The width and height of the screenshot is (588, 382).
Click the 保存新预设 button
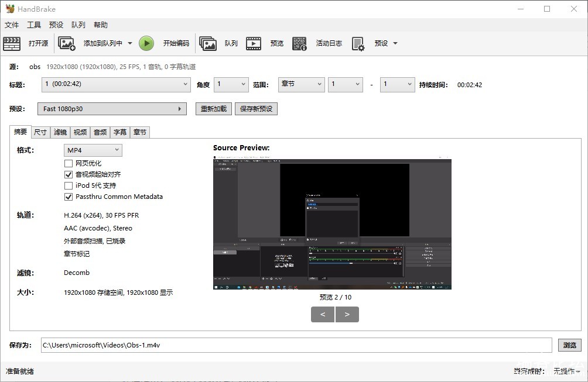pos(256,109)
